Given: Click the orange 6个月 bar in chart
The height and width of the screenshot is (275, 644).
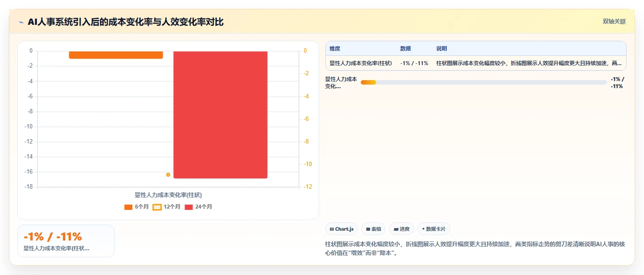Looking at the screenshot, I should (116, 54).
